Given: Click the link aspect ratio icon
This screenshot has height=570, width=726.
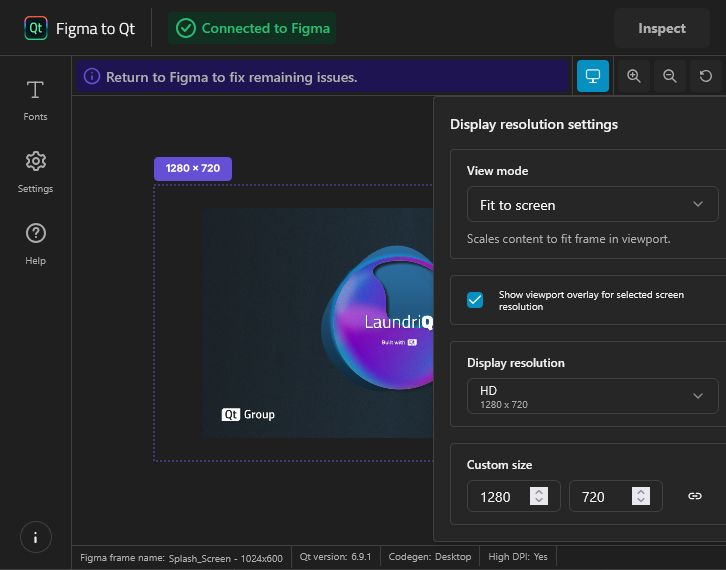Looking at the screenshot, I should click(695, 496).
